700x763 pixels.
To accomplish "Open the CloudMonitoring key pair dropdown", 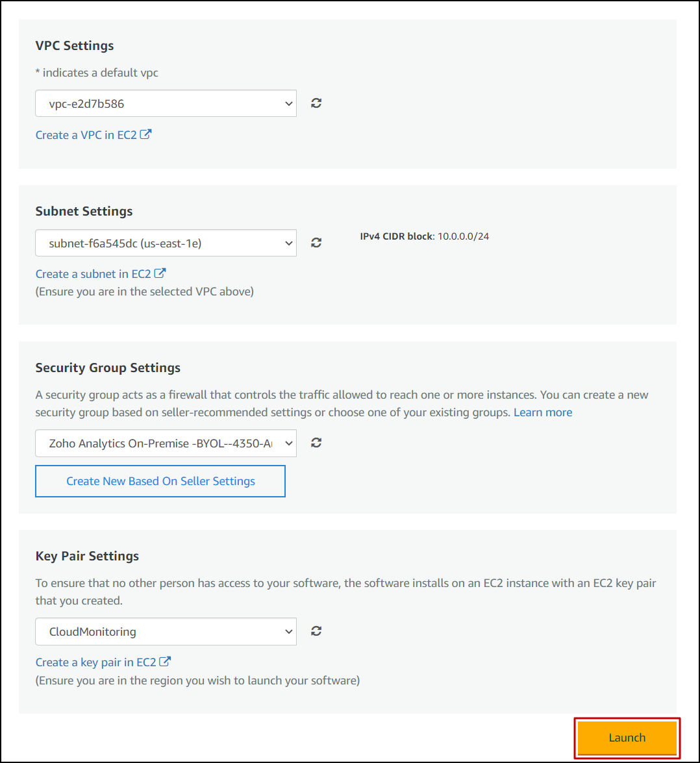I will [x=166, y=632].
